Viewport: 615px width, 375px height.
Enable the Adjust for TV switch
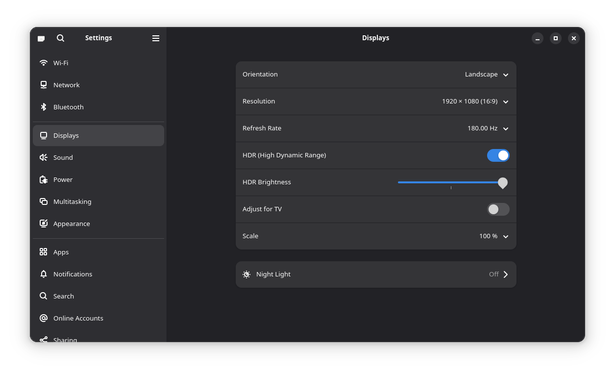tap(498, 209)
